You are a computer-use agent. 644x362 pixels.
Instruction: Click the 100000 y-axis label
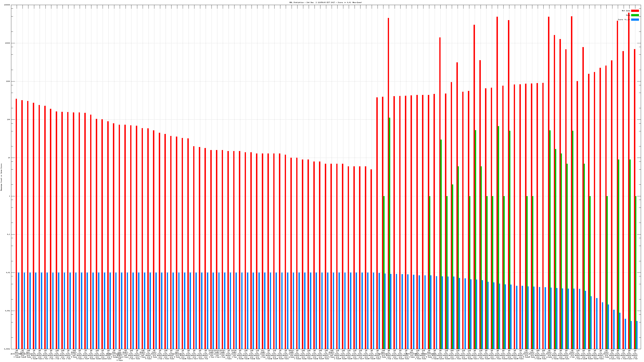pyautogui.click(x=7, y=5)
